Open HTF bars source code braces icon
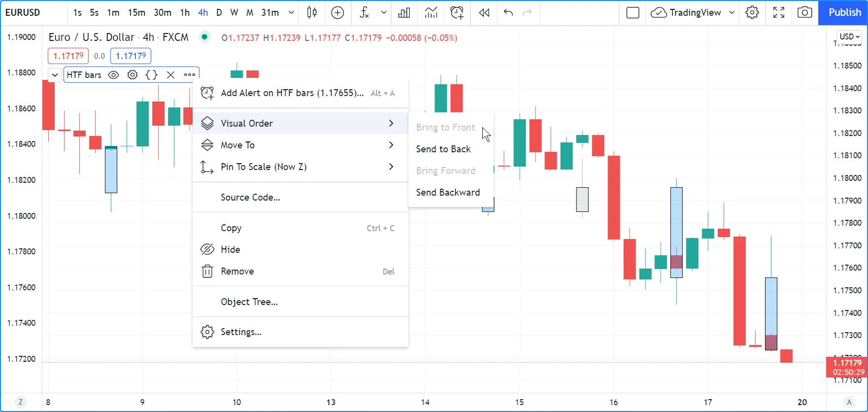868x412 pixels. (x=152, y=75)
